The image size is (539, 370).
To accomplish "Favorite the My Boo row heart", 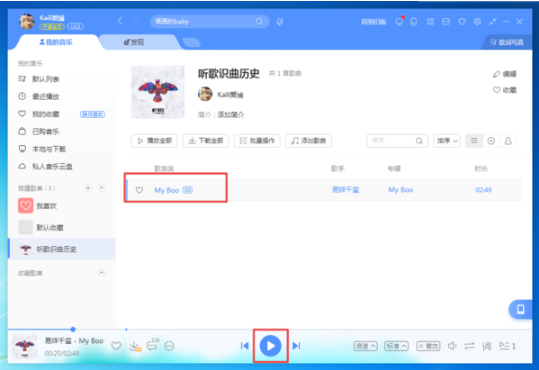I will pos(139,190).
